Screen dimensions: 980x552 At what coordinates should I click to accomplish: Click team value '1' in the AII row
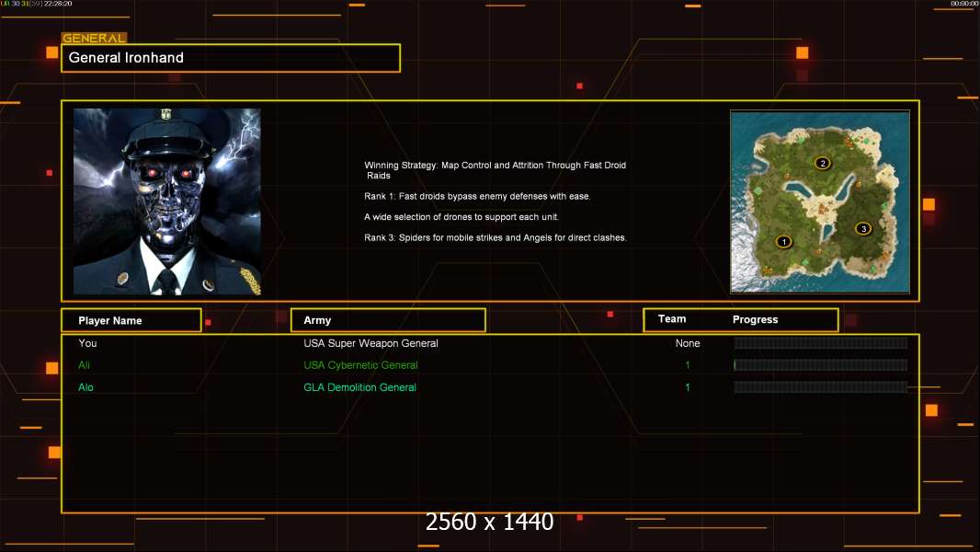688,365
